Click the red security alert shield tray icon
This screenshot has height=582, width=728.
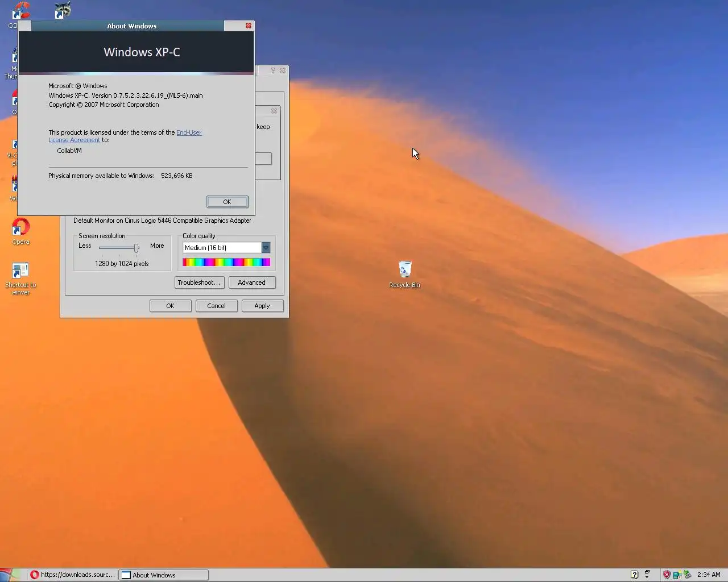tap(667, 575)
